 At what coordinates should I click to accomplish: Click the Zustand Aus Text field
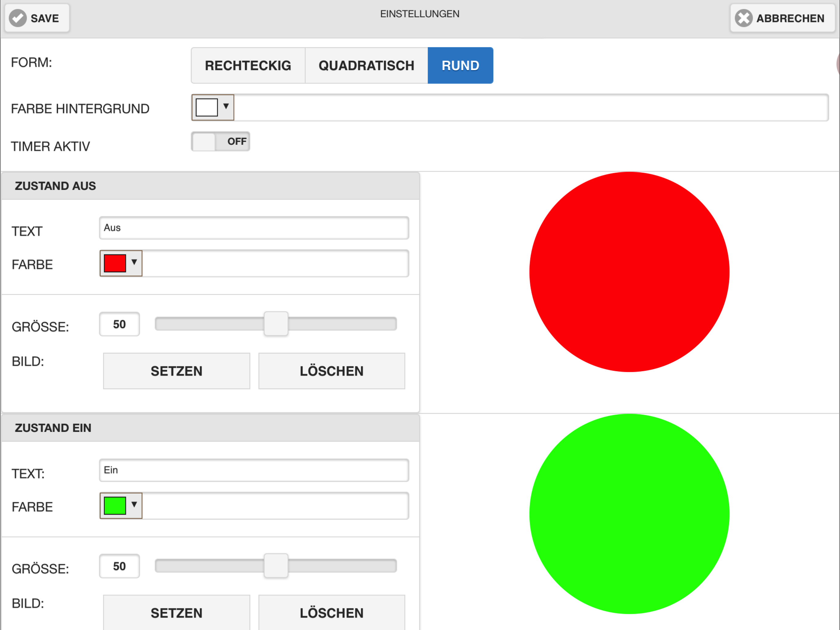[x=254, y=228]
